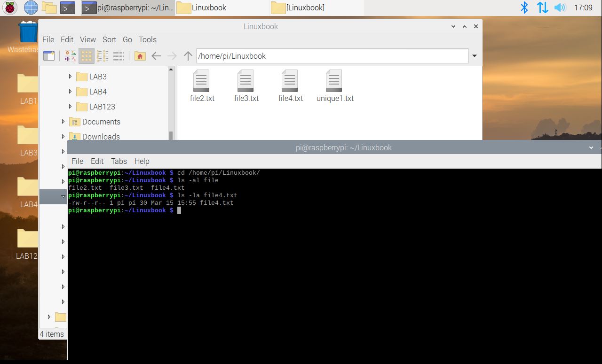Select the icon grid view mode
The height and width of the screenshot is (364, 602).
87,55
